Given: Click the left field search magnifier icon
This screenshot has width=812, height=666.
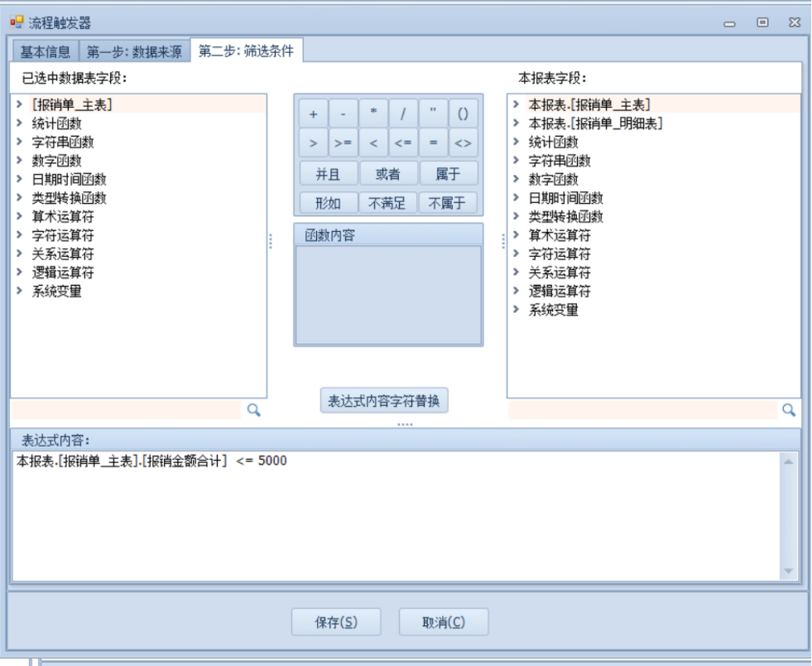Looking at the screenshot, I should click(254, 410).
